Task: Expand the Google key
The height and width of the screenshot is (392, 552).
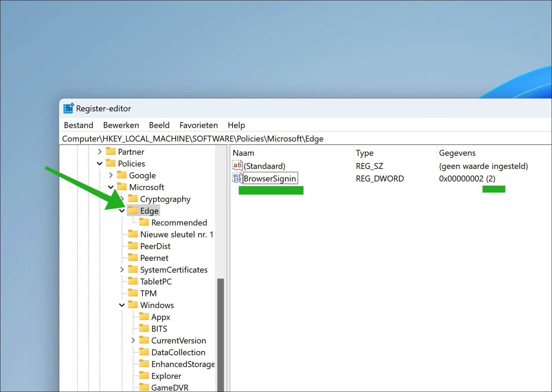Action: coord(111,176)
